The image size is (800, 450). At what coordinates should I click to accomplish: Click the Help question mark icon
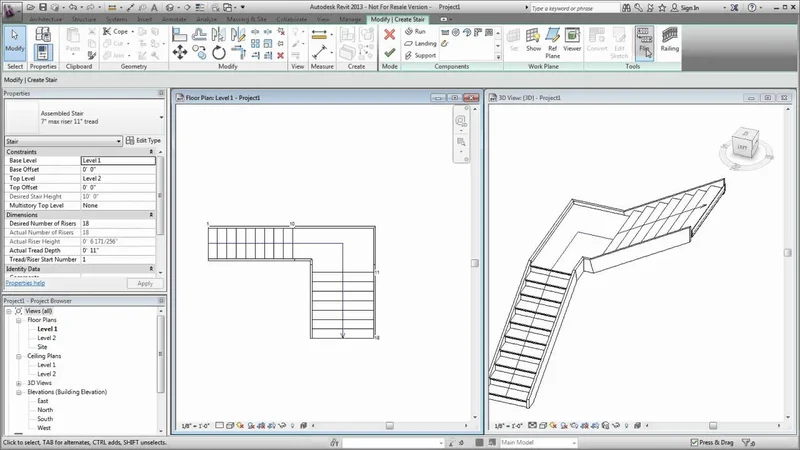tap(752, 7)
